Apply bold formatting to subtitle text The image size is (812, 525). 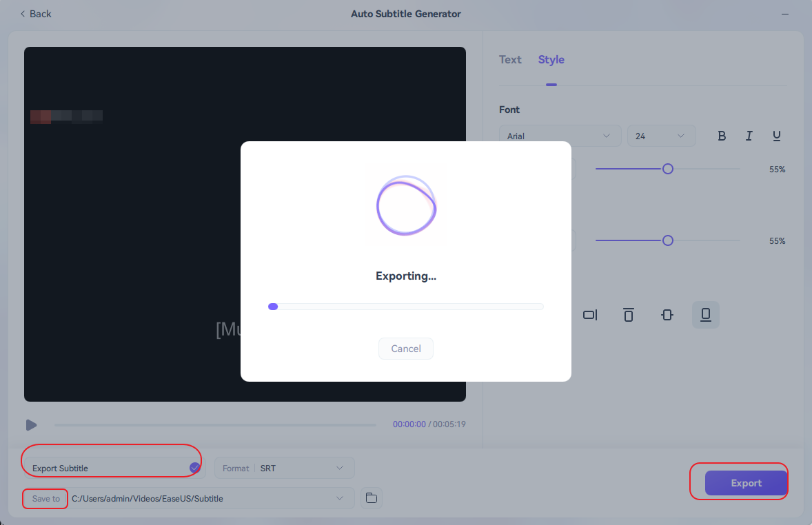[722, 136]
